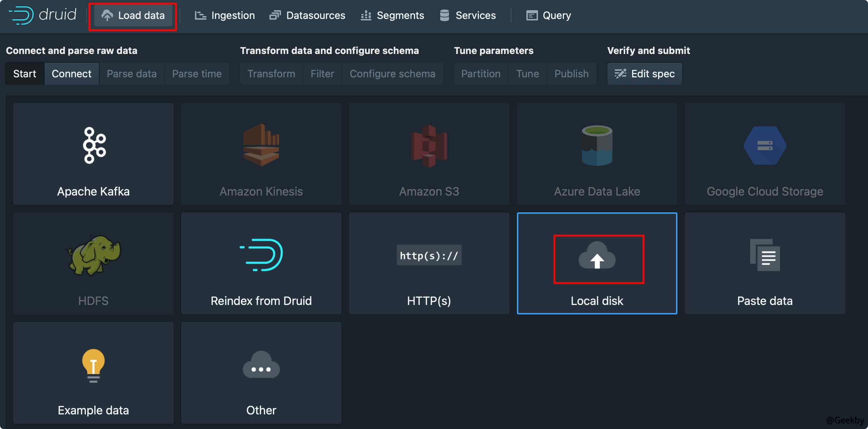868x429 pixels.
Task: Choose the Paste data document icon
Action: coord(765,255)
